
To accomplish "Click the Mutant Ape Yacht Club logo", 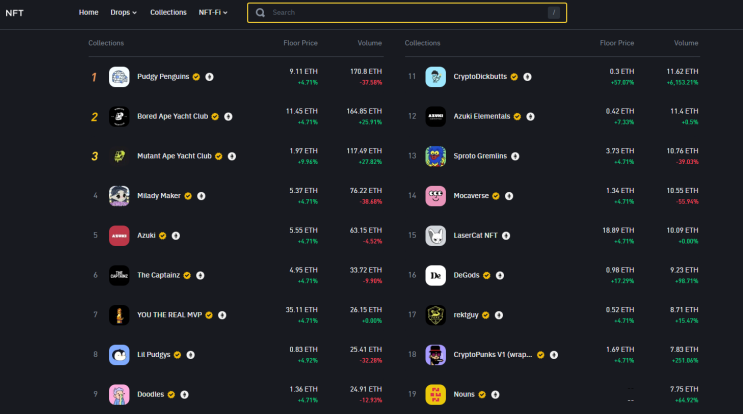I will coord(119,156).
